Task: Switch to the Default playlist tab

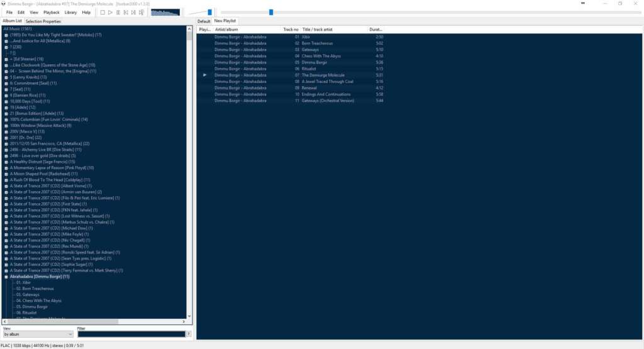Action: tap(204, 21)
